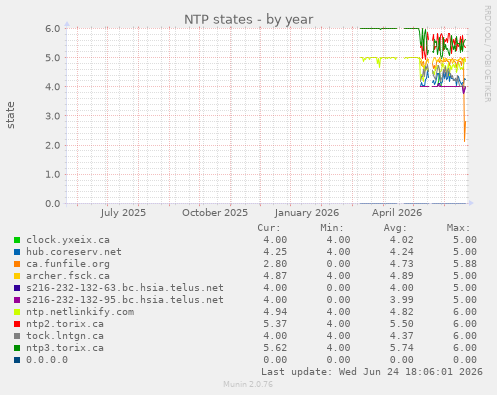The image size is (497, 395).
Task: Click clock.yxeix.ca average value 4.02
Action: click(x=402, y=240)
